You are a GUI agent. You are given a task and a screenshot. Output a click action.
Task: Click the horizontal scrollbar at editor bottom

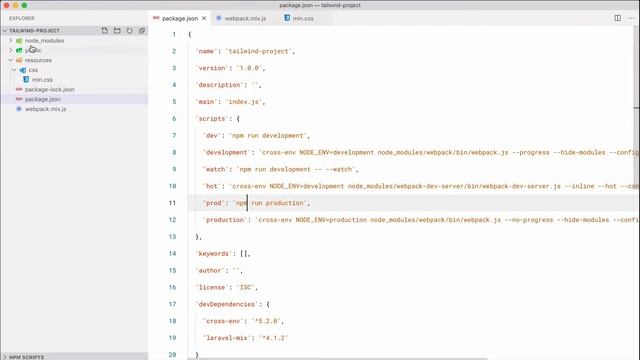pyautogui.click(x=338, y=359)
